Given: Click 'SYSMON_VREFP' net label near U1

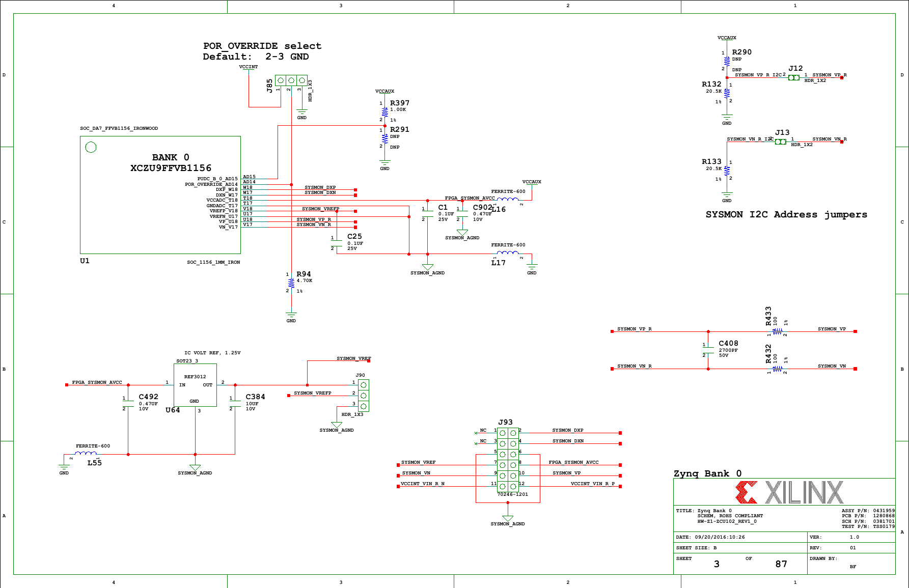Looking at the screenshot, I should coord(321,209).
